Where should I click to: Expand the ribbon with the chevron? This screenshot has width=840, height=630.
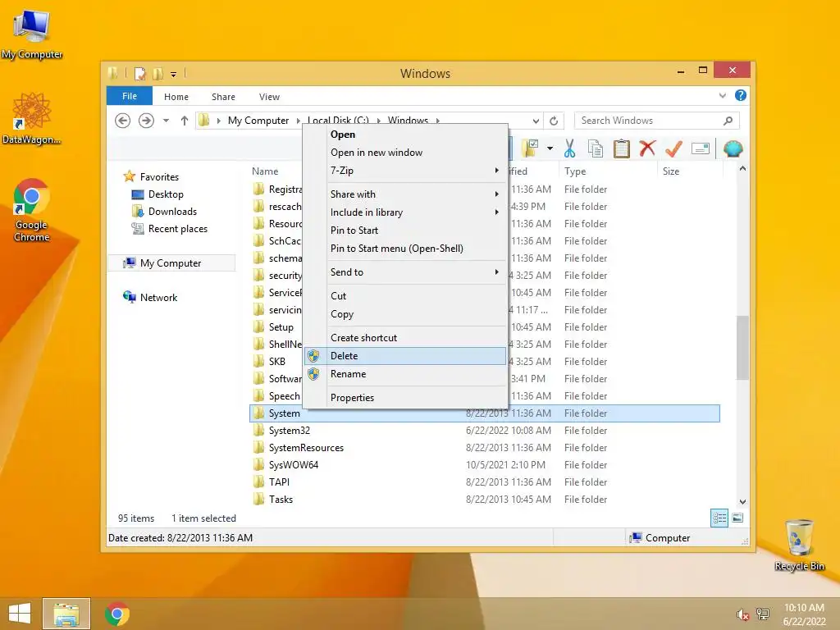point(723,95)
